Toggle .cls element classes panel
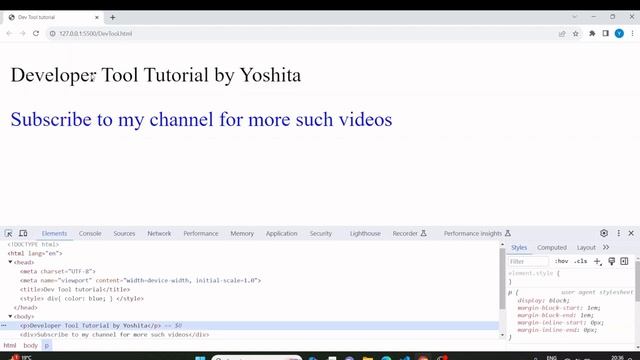The width and height of the screenshot is (640, 360). click(580, 261)
